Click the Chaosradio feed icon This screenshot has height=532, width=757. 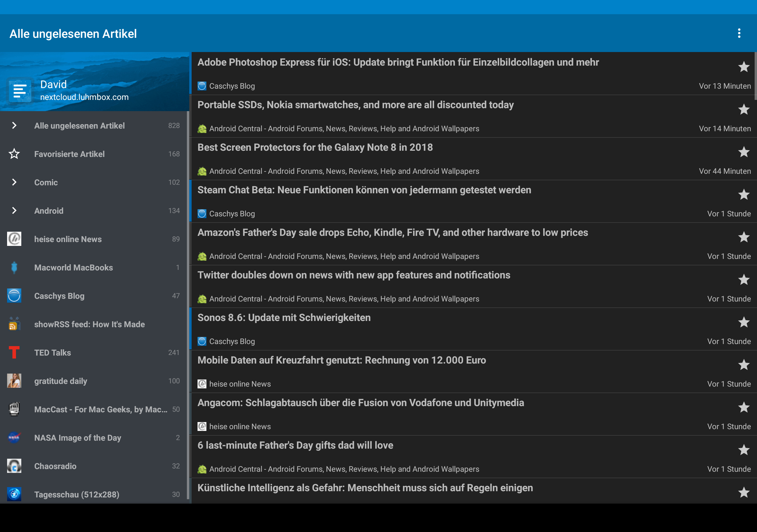[14, 466]
